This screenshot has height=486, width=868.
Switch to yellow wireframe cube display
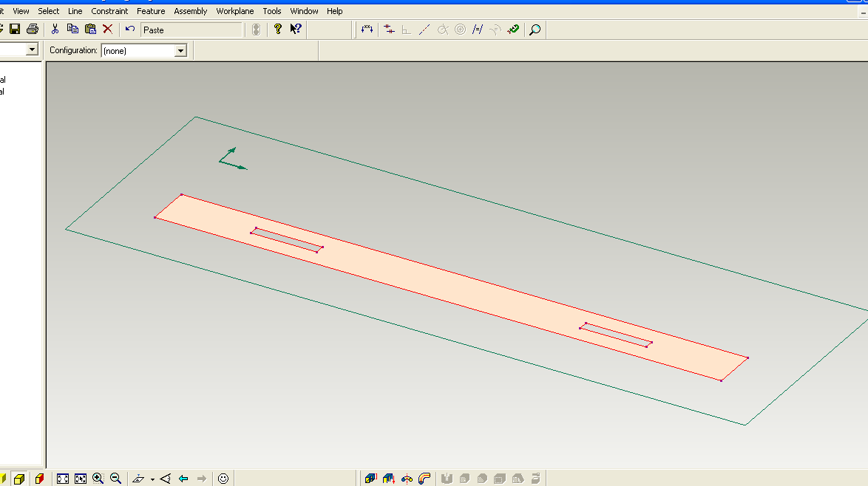(x=19, y=479)
